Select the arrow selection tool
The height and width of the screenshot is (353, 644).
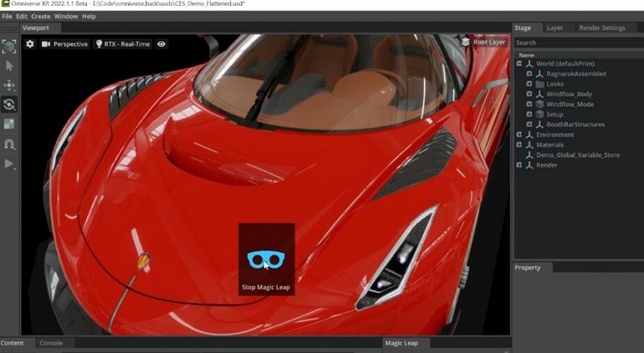coord(10,66)
